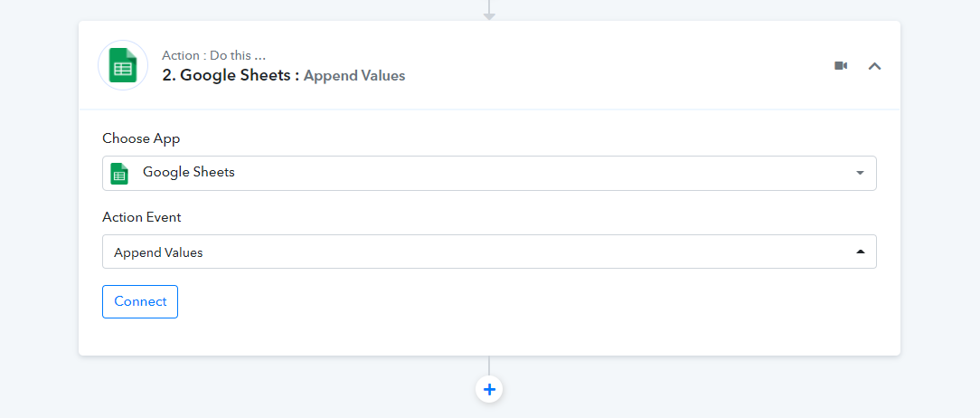Click the connector arrowhead above the action card
Image resolution: width=980 pixels, height=418 pixels.
489,16
